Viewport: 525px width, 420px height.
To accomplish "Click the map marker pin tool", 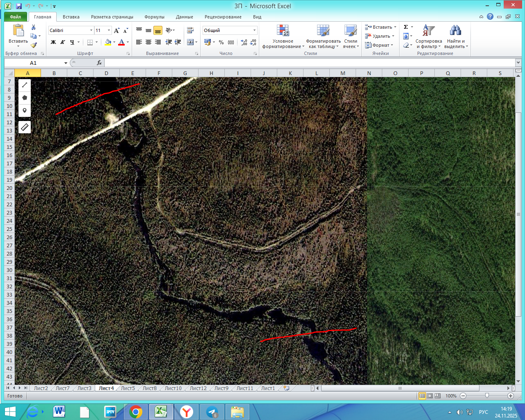I will coord(25,110).
